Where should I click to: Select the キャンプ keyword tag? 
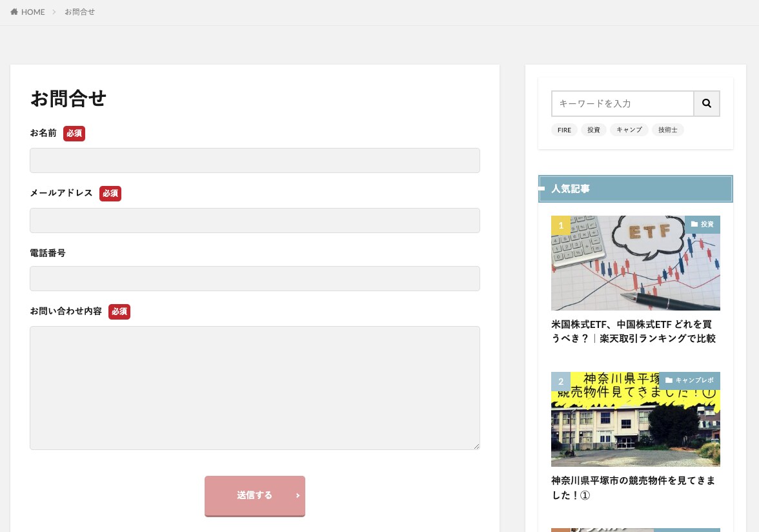[x=629, y=130]
